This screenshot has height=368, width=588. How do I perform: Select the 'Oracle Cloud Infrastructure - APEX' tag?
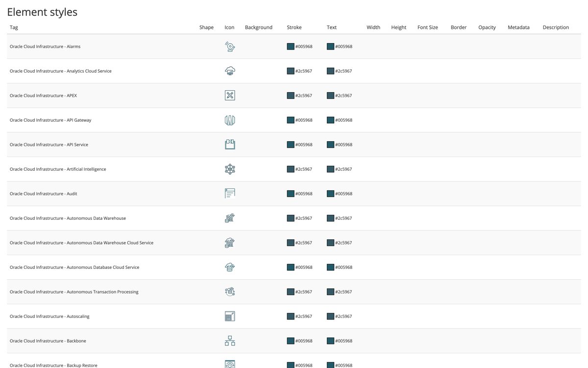click(x=43, y=96)
